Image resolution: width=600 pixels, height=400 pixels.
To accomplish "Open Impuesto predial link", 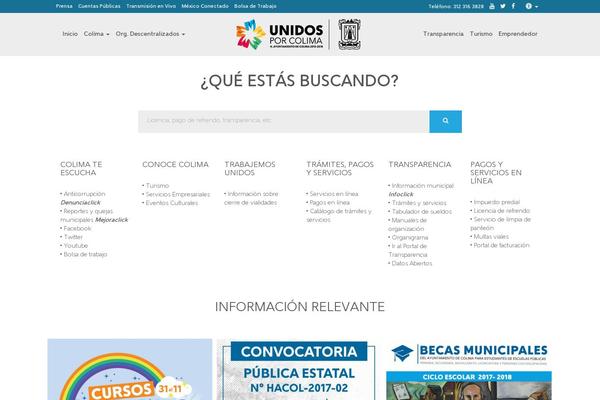I will click(x=497, y=202).
